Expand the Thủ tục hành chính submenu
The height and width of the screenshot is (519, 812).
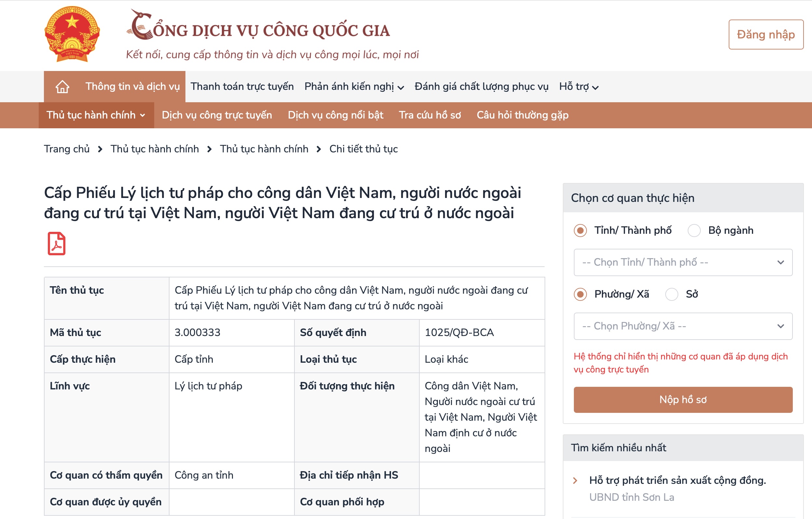coord(96,115)
